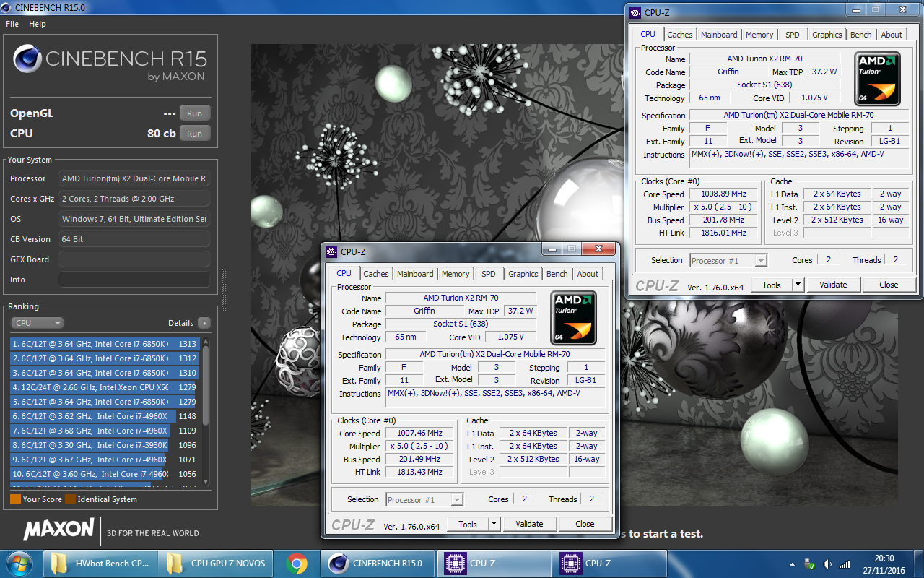Viewport: 924px width, 578px height.
Task: Click the Details arrow button in Ranking
Action: 204,323
